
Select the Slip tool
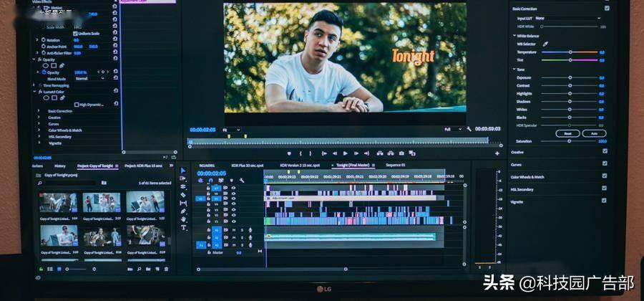click(x=183, y=203)
